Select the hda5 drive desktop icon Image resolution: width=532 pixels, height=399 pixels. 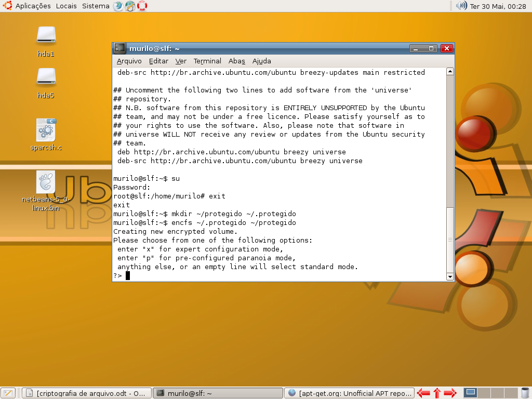[x=46, y=84]
